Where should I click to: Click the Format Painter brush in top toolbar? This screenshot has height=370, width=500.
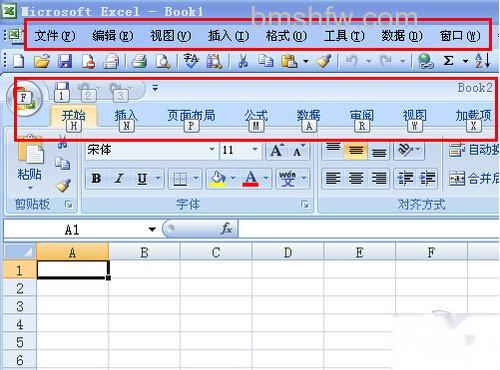pos(324,61)
